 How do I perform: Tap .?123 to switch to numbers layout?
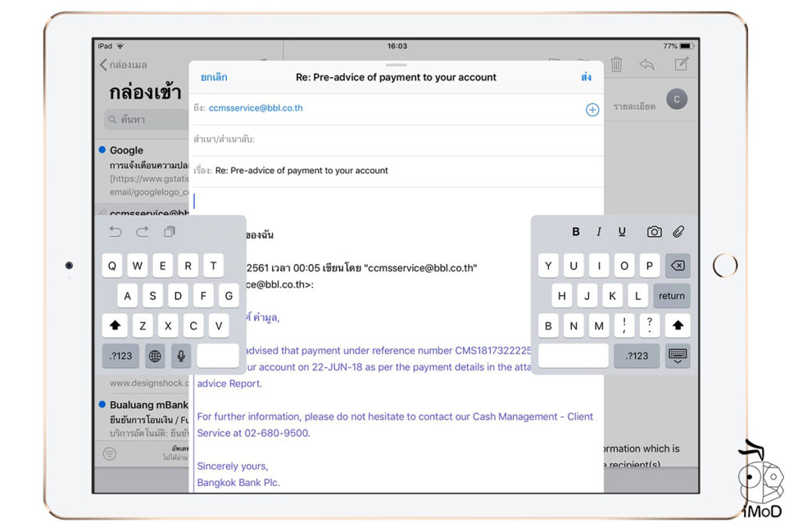(121, 356)
